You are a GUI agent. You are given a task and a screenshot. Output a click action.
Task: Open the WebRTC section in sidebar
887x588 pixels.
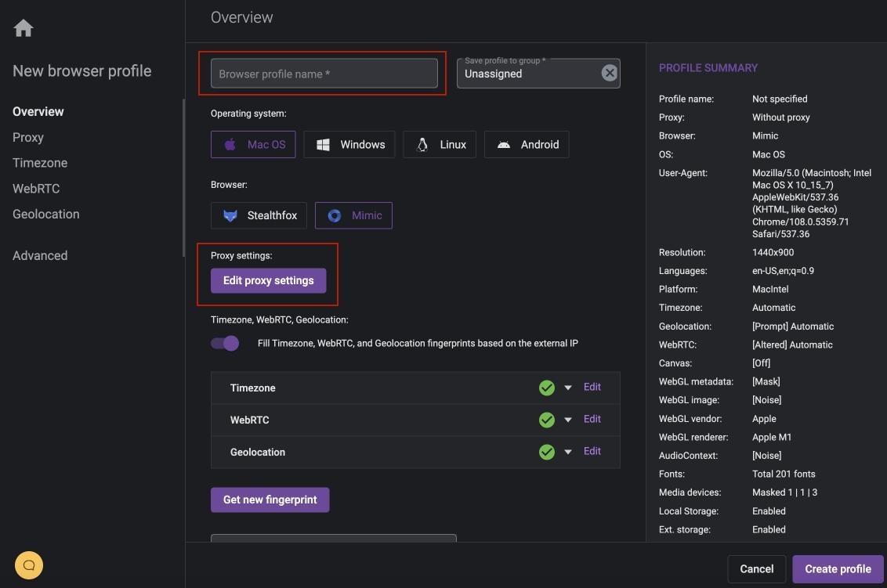coord(35,188)
